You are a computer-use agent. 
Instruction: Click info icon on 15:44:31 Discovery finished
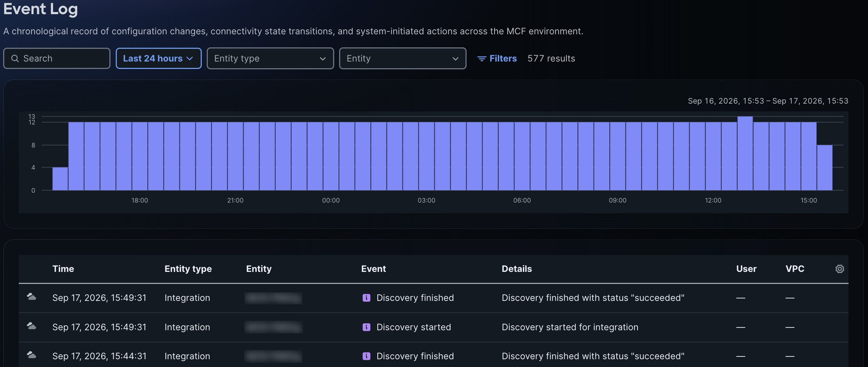coord(366,356)
